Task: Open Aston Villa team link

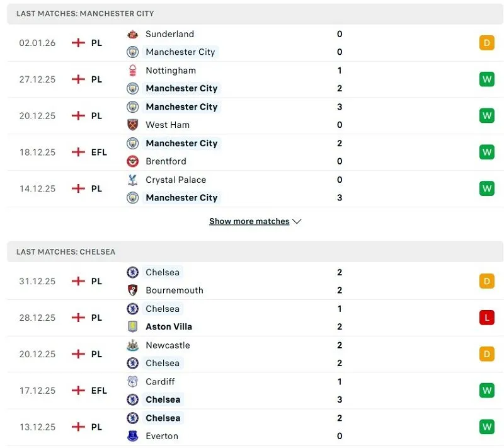Action: tap(169, 326)
